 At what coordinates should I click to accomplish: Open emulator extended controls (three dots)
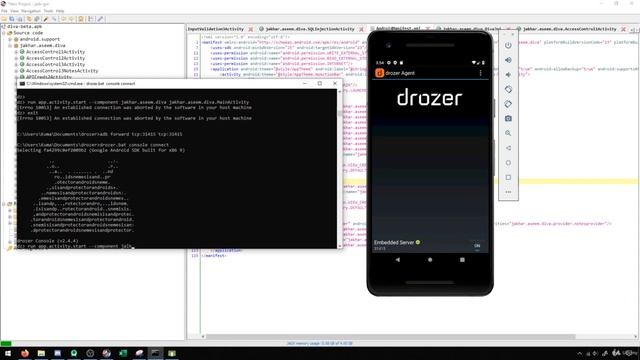point(508,192)
